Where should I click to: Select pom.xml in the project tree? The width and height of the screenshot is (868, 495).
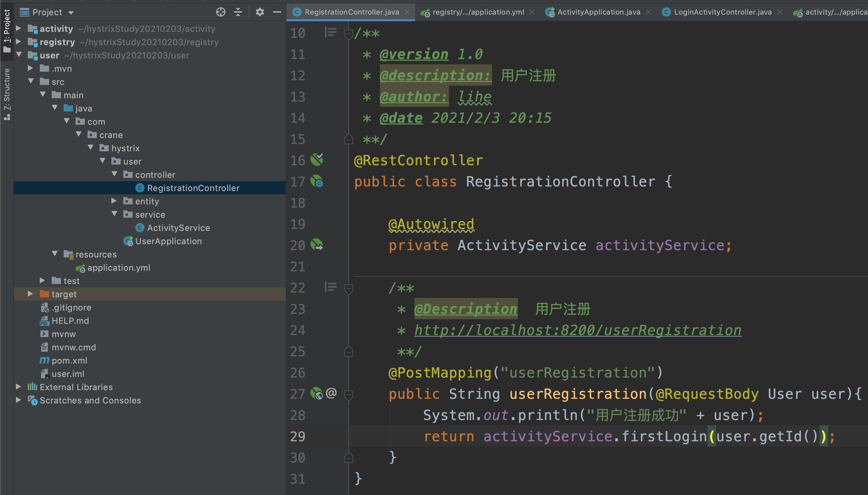[x=69, y=360]
